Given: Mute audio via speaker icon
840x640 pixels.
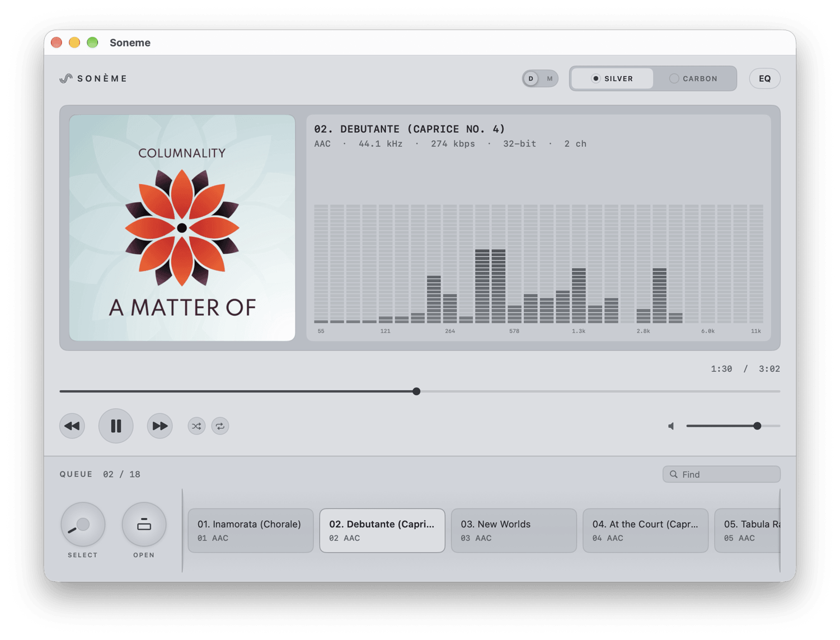Looking at the screenshot, I should (671, 426).
